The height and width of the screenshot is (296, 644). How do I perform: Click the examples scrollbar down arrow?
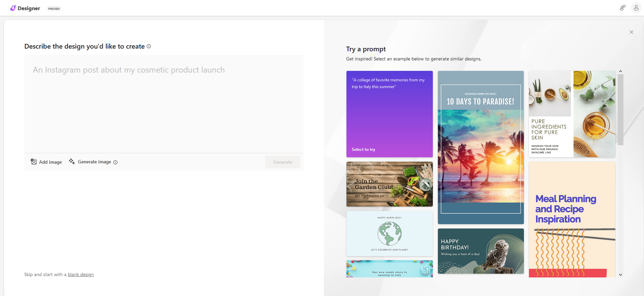tap(620, 275)
